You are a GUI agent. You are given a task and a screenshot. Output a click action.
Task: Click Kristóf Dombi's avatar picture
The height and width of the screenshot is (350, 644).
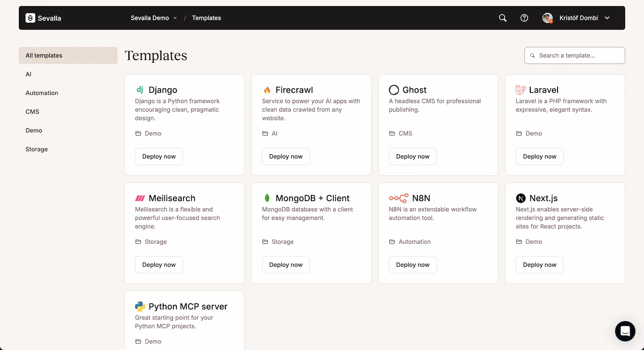pyautogui.click(x=547, y=18)
